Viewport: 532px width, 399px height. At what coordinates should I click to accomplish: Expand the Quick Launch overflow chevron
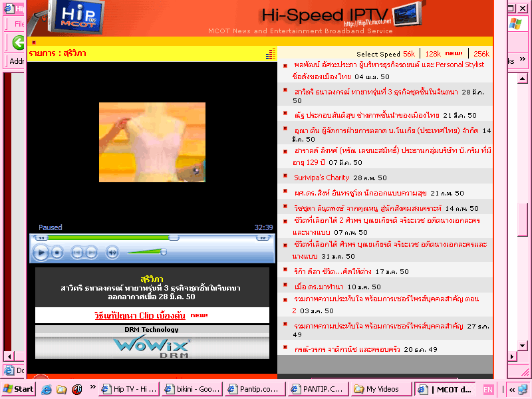[x=92, y=386]
